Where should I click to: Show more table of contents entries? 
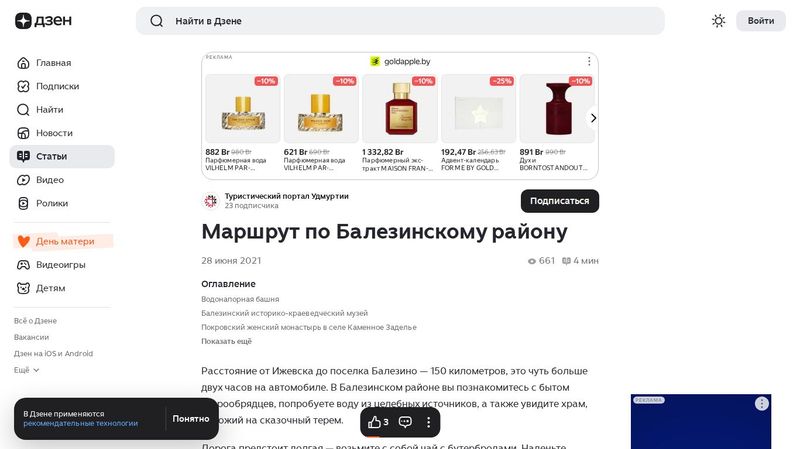pyautogui.click(x=226, y=341)
